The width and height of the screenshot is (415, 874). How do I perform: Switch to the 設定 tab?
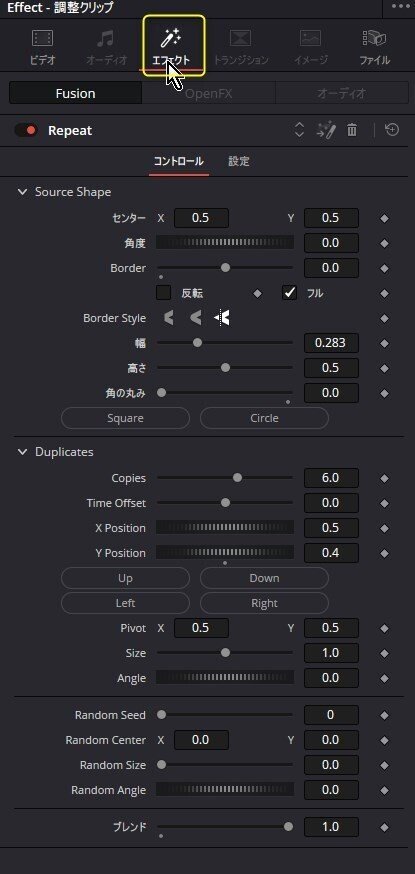[x=239, y=162]
